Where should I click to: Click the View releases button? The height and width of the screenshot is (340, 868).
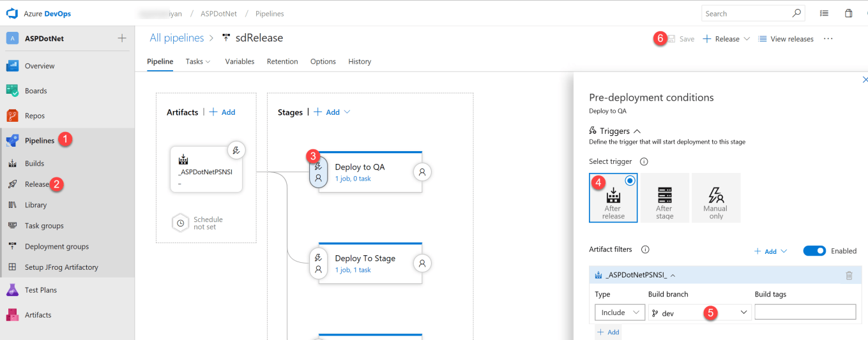tap(786, 39)
